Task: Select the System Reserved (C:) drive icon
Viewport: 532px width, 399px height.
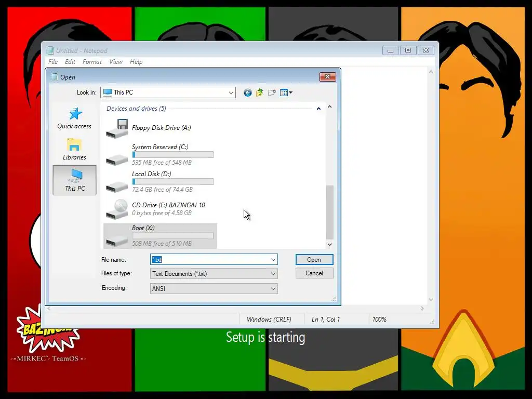Action: click(117, 159)
